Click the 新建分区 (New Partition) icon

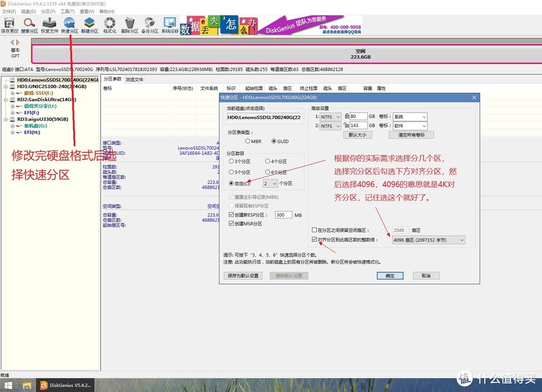click(x=89, y=23)
